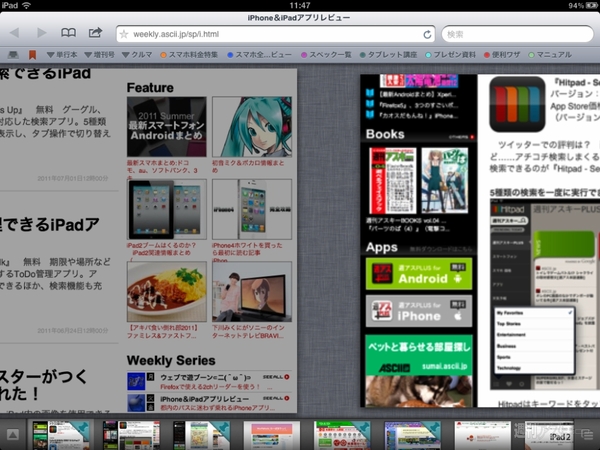Screen dimensions: 600x450
Task: Go forward with the right arrow button
Action: (42, 33)
